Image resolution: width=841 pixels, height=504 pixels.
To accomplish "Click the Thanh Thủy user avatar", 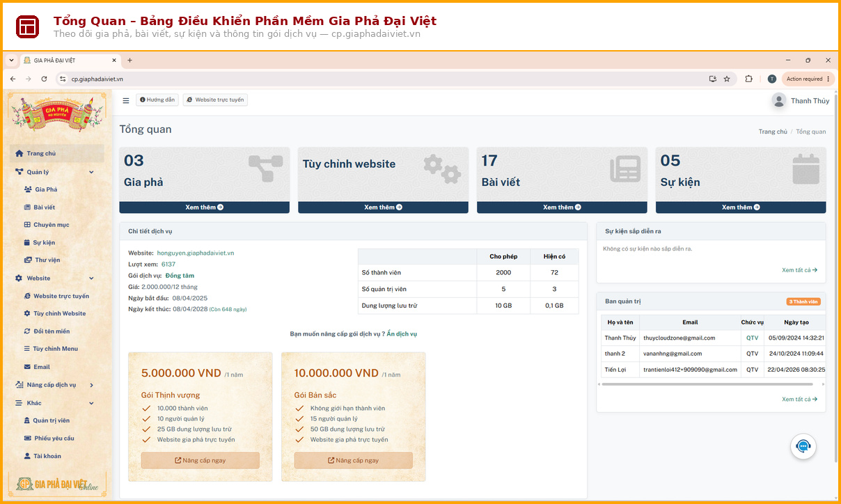I will coord(779,101).
